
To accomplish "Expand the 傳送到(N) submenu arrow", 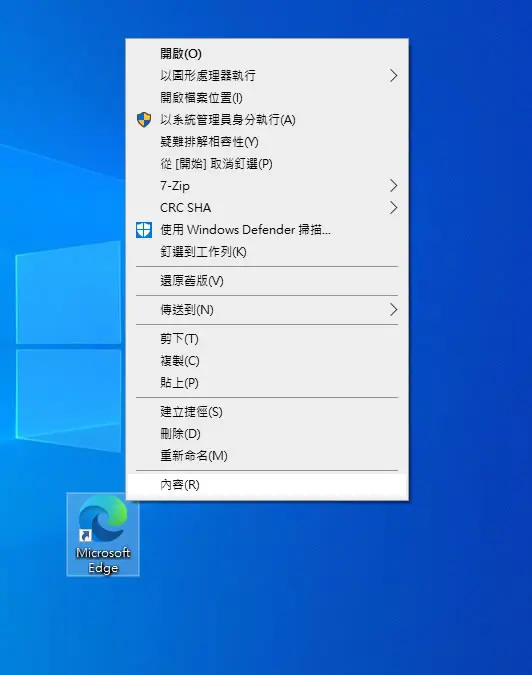I will (393, 310).
